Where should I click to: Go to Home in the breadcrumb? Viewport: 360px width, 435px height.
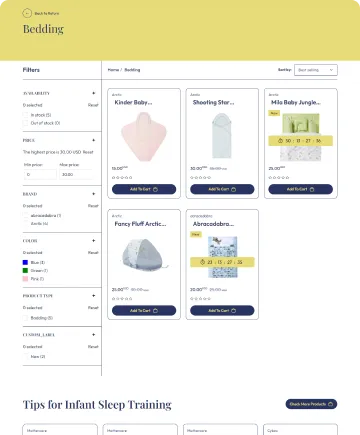113,70
